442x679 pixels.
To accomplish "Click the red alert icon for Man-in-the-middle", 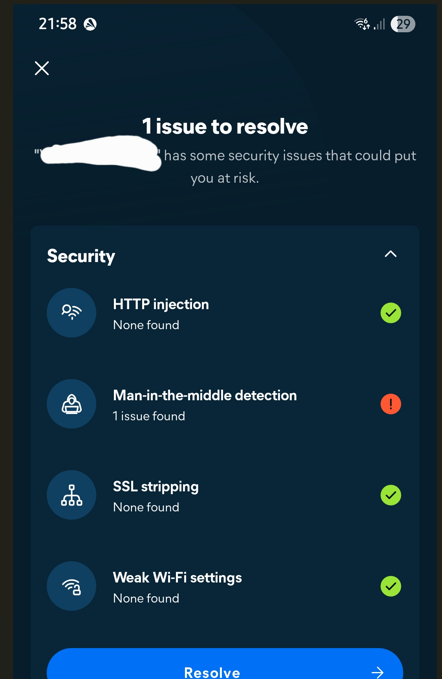I will click(390, 404).
